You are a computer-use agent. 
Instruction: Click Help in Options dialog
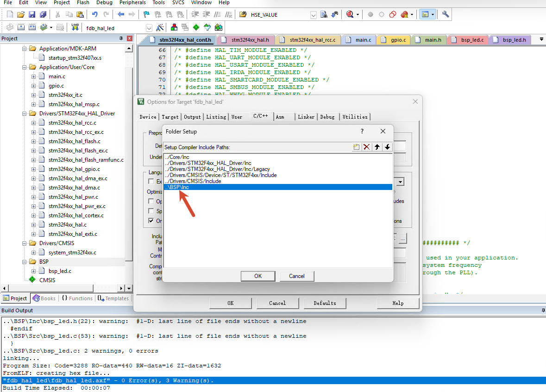(x=398, y=303)
